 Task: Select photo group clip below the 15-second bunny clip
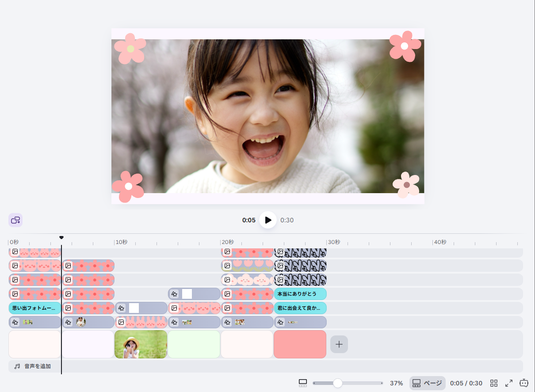[x=194, y=322]
